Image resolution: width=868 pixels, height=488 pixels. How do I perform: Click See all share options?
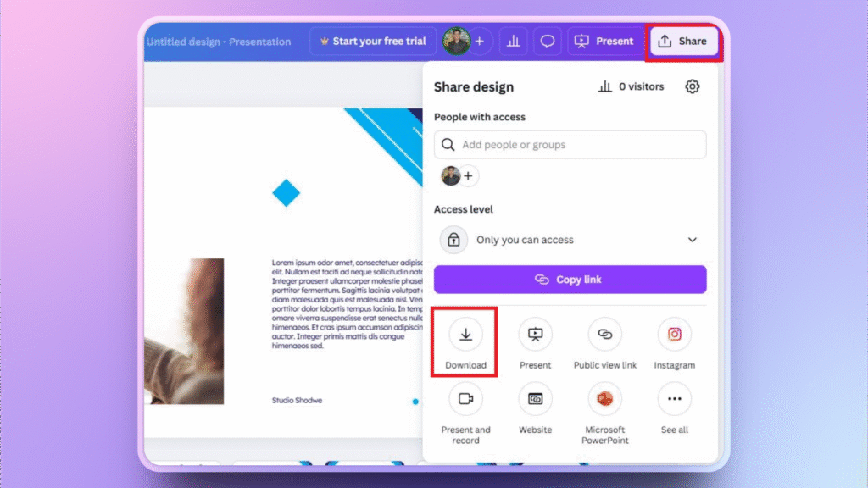tap(674, 399)
